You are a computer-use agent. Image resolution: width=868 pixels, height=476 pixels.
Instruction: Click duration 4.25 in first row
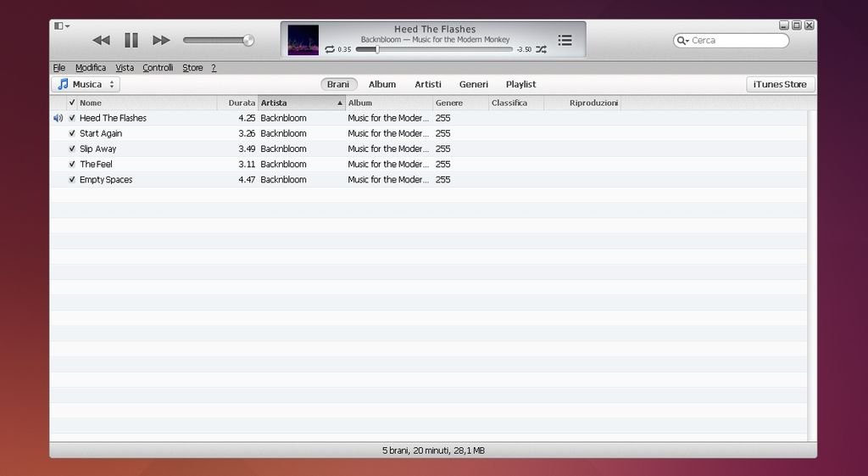click(x=247, y=118)
